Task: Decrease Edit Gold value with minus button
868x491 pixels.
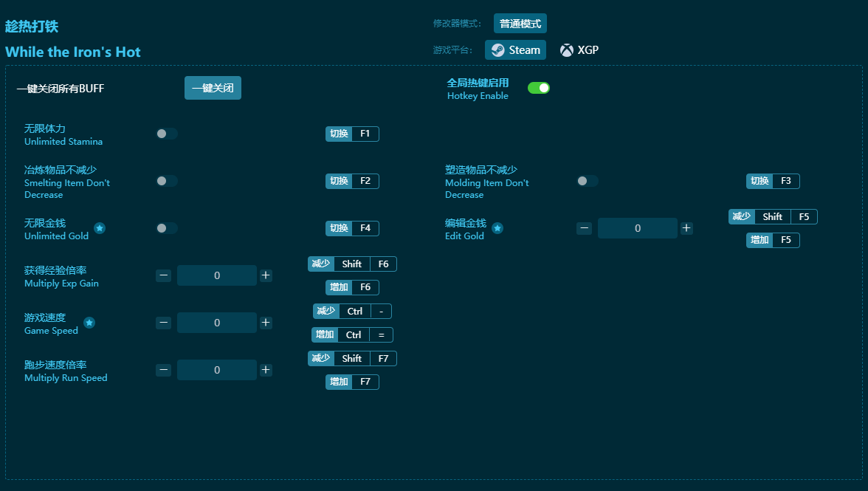Action: (585, 228)
